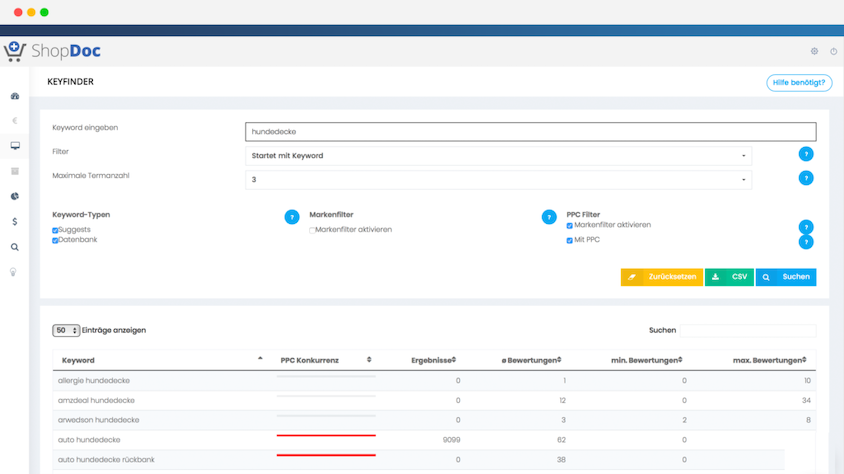Uncheck the Suggests checkbox
Viewport: 844px width, 474px height.
[x=55, y=231]
